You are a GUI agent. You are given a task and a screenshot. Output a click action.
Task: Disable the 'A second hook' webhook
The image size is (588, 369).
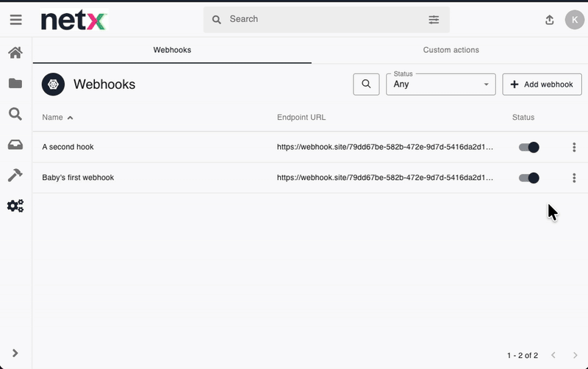click(529, 147)
